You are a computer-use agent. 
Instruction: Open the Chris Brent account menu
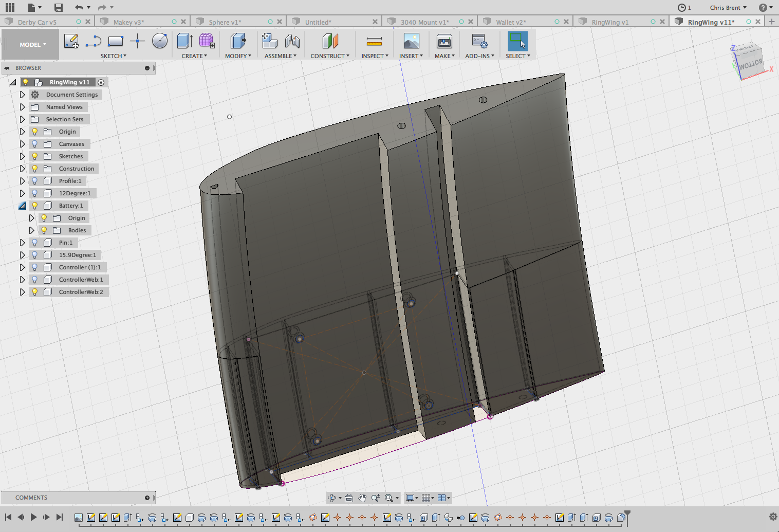pyautogui.click(x=728, y=8)
